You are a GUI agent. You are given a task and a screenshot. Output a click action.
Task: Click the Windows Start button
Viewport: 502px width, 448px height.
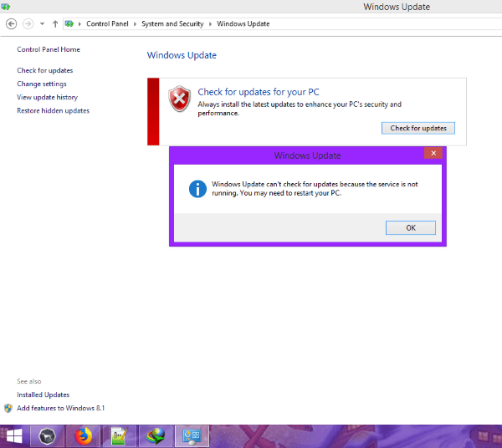14,435
